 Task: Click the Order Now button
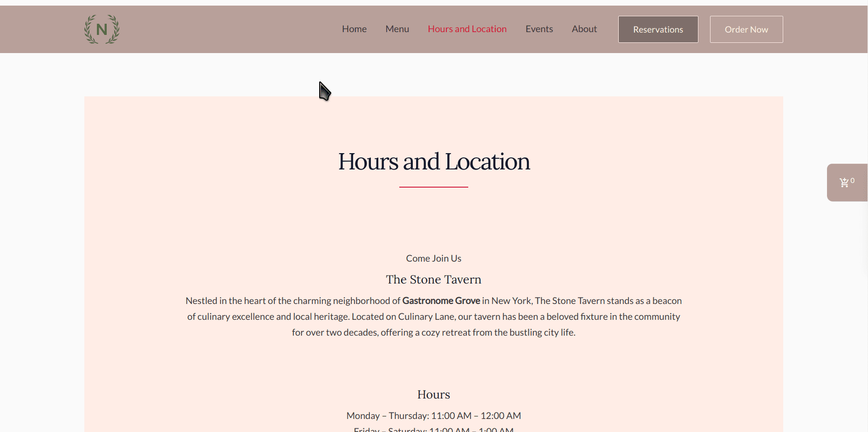[x=746, y=29]
